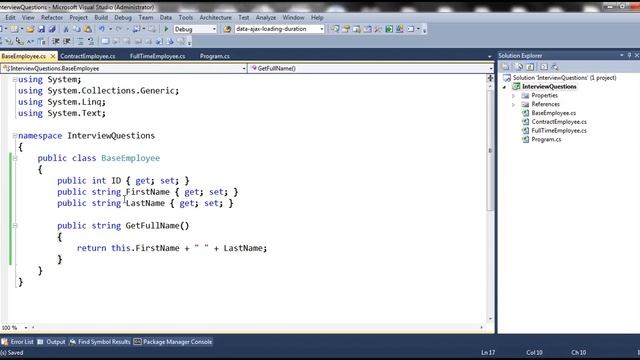Select Program.cs in Solution Explorer
Image resolution: width=640 pixels, height=360 pixels.
point(546,140)
